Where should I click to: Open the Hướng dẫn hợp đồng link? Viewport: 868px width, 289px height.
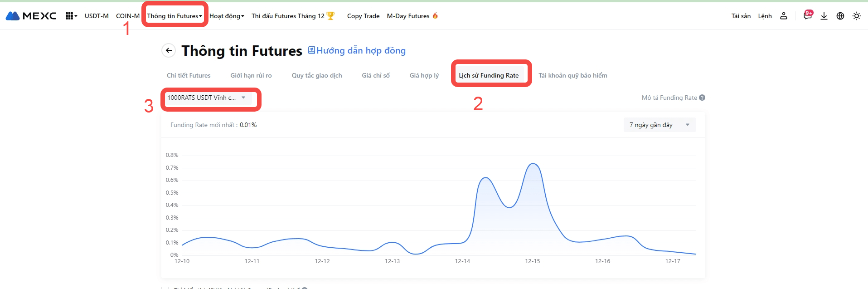(357, 50)
